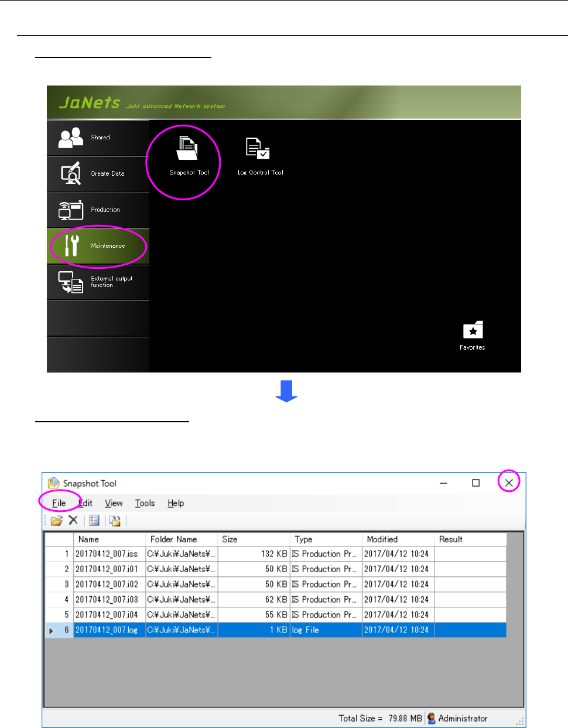Open the View menu
Image resolution: width=568 pixels, height=728 pixels.
coord(114,503)
